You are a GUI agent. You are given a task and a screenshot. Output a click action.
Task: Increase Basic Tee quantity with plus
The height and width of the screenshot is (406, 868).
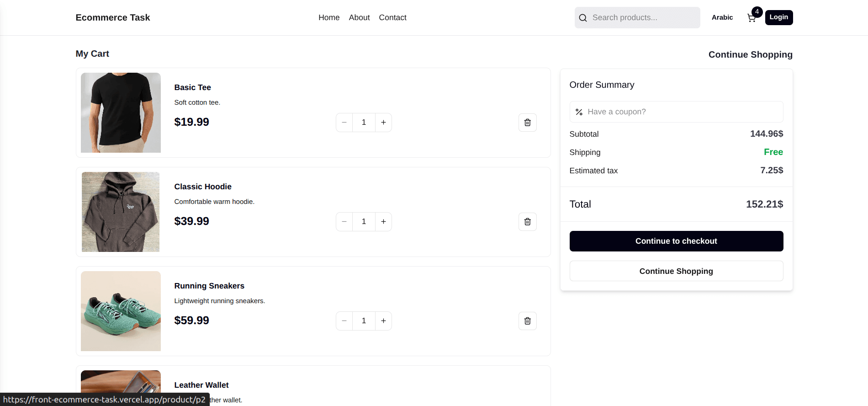[x=383, y=123]
